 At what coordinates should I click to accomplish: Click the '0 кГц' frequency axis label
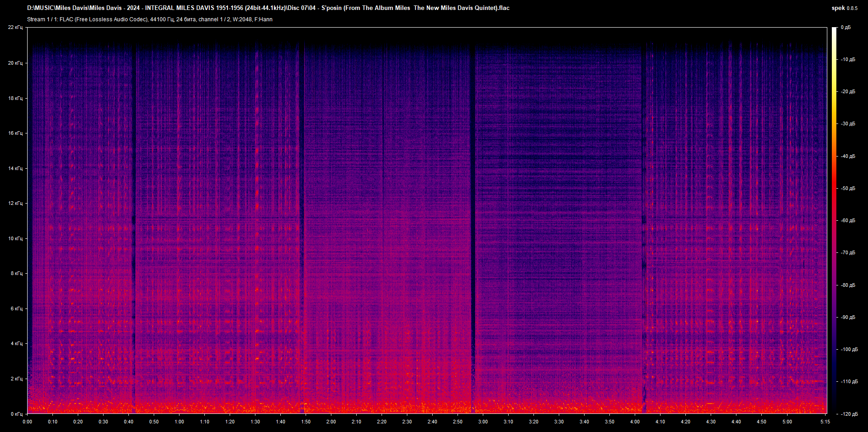pyautogui.click(x=17, y=414)
